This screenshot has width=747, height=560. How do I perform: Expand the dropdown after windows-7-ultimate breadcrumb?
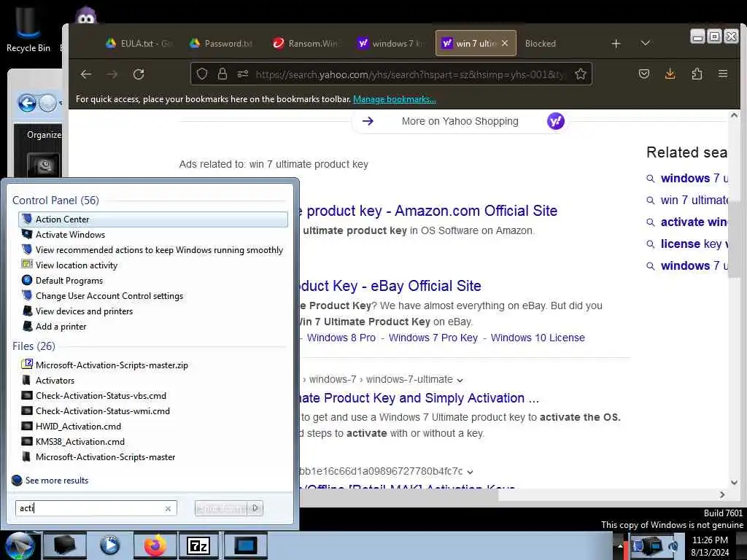point(460,380)
